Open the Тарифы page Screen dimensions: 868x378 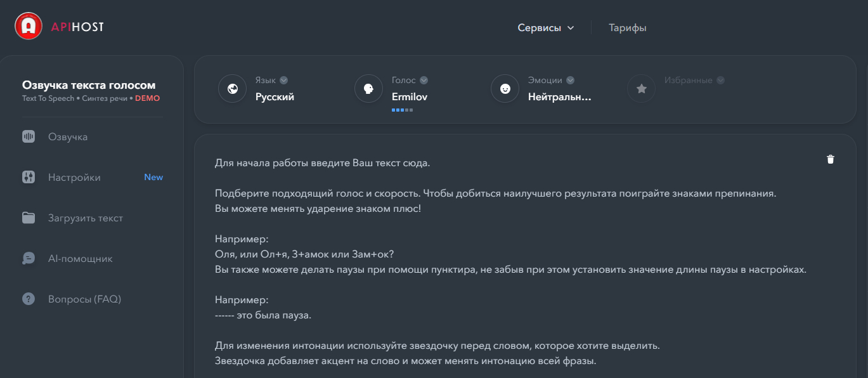627,28
